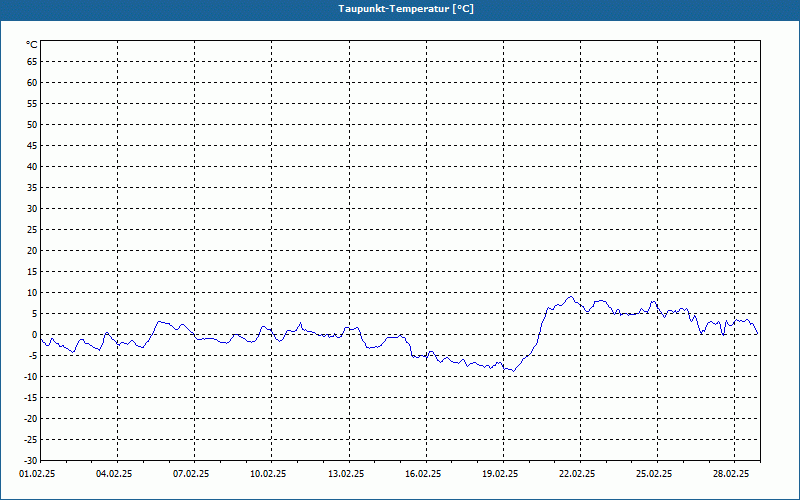Select the y-axis value '-10'
This screenshot has width=800, height=500.
point(30,377)
